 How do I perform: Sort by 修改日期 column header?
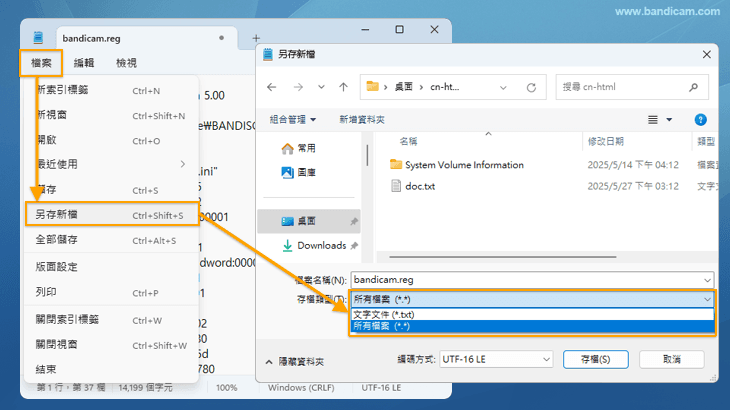click(605, 141)
